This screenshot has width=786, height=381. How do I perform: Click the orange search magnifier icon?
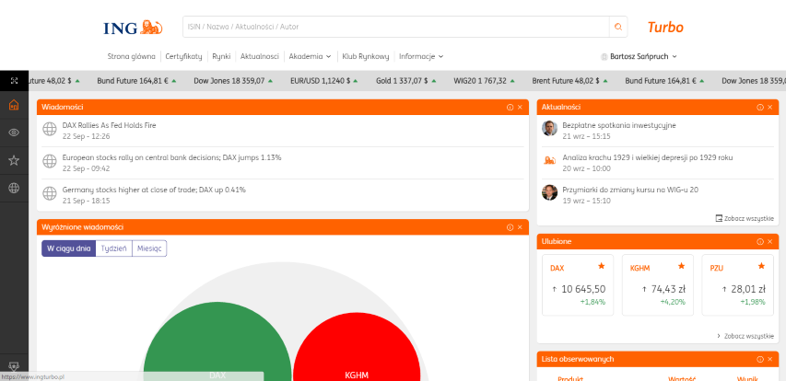click(618, 27)
